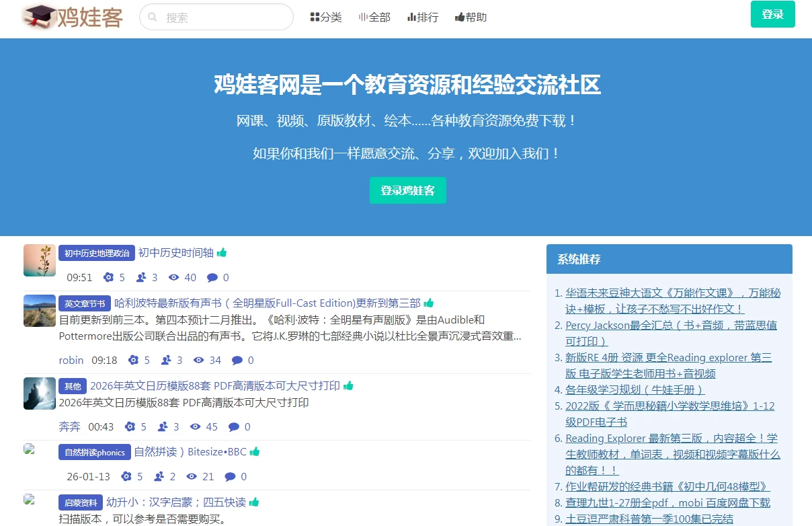
Task: Toggle the like on the 2026年英文日历模版 post
Action: click(x=348, y=386)
